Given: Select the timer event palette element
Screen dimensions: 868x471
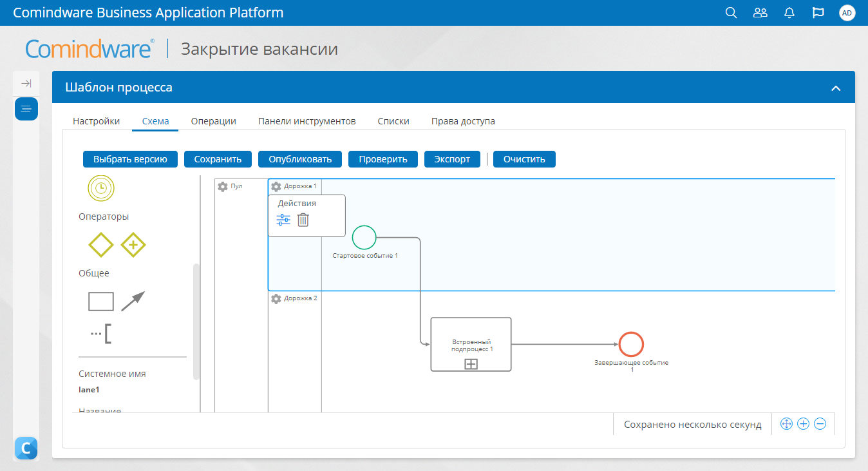Looking at the screenshot, I should tap(100, 187).
